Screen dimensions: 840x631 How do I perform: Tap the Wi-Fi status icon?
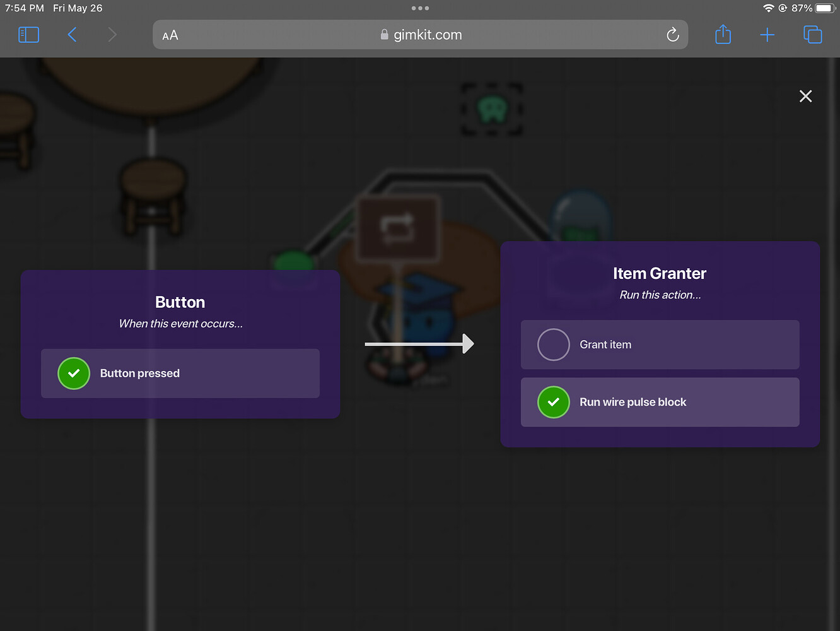click(768, 8)
